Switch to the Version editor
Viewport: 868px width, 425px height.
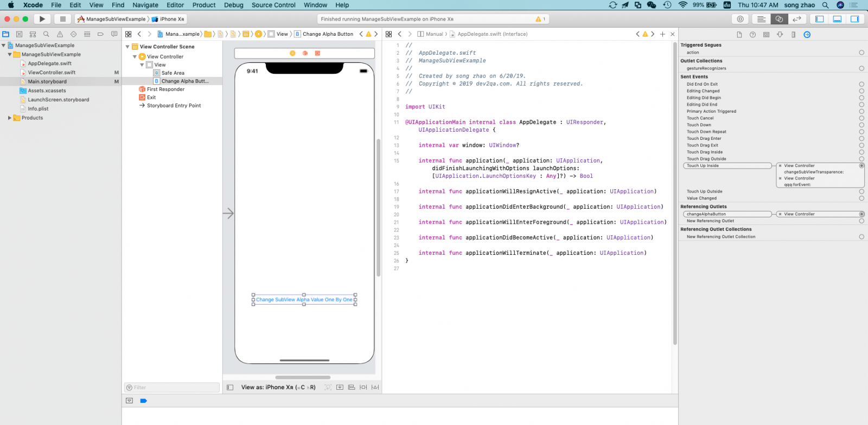pos(797,19)
